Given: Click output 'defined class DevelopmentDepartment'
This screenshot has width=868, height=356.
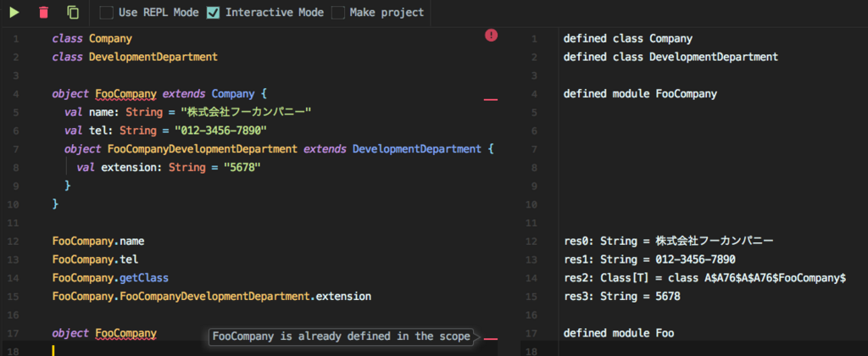Looking at the screenshot, I should click(671, 57).
